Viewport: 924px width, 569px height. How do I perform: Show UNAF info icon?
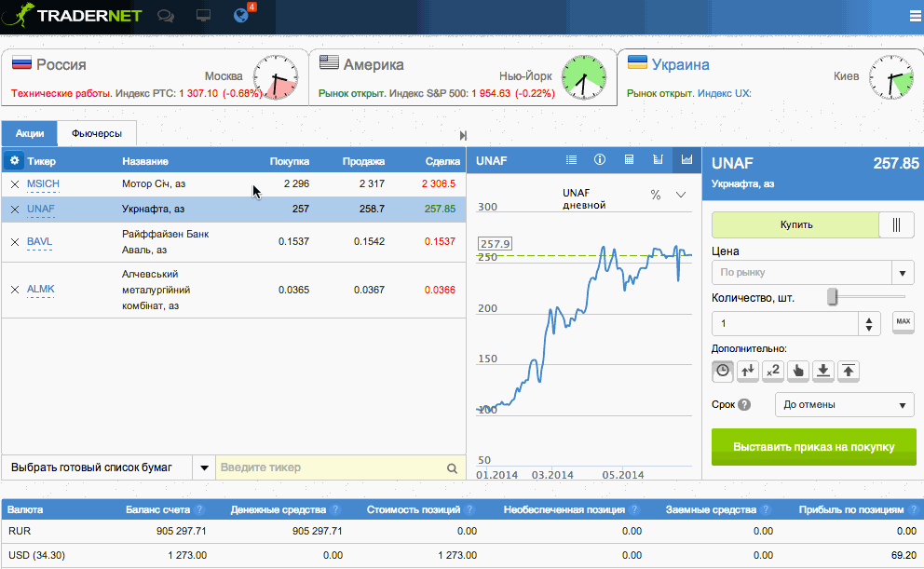600,159
